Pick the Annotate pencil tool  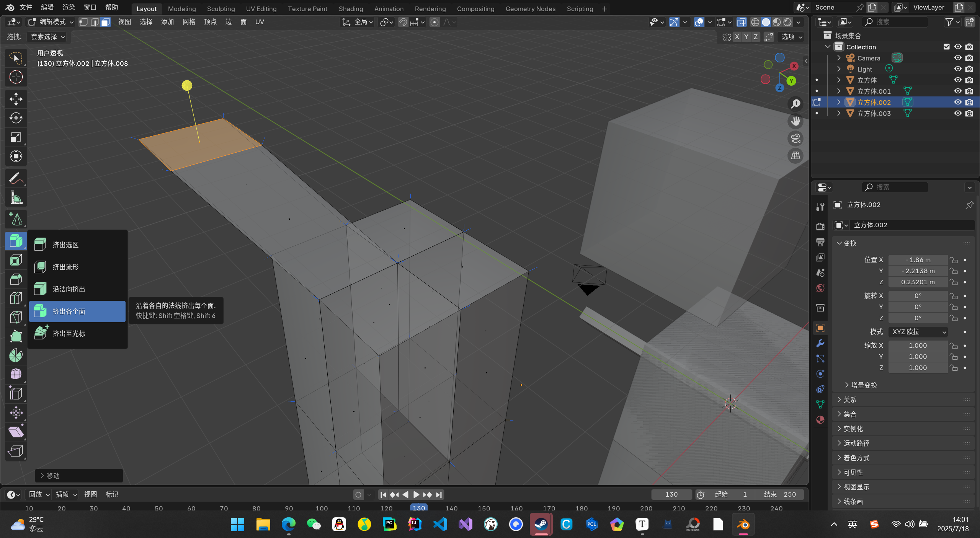(16, 178)
